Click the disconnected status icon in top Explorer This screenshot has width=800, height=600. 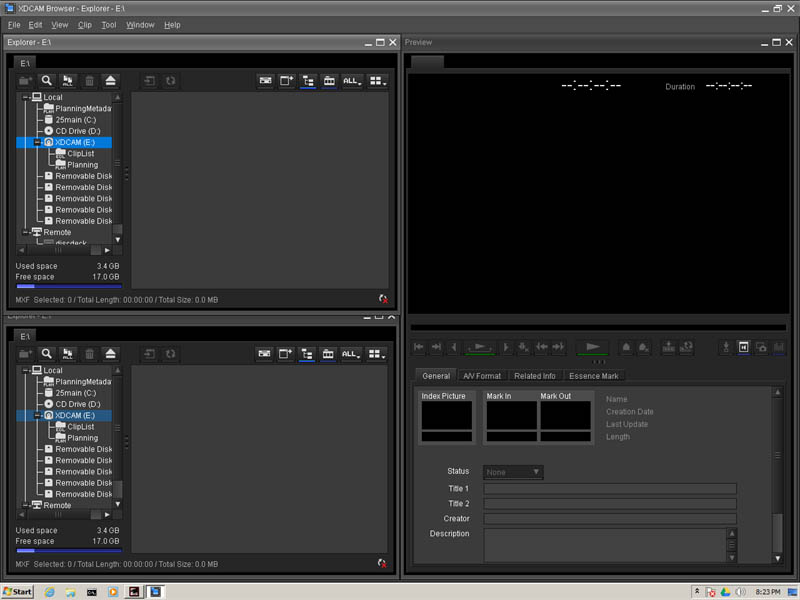383,299
